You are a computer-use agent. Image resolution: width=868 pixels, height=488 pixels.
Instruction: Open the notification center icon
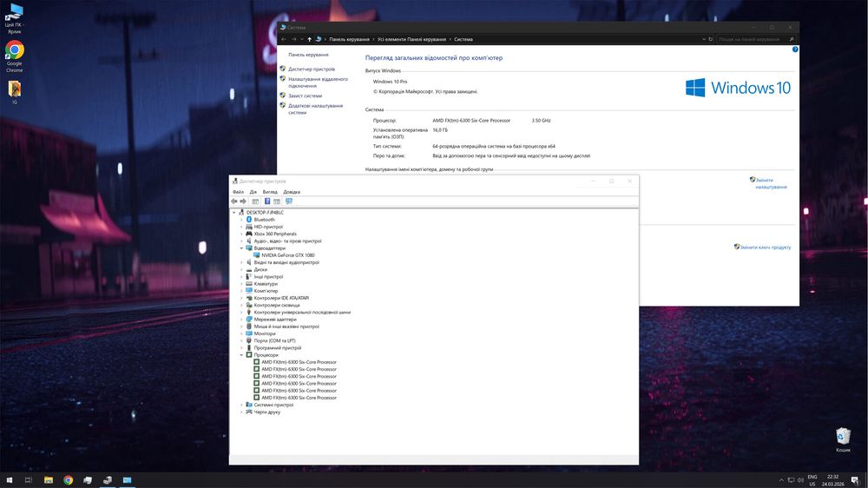tap(855, 480)
